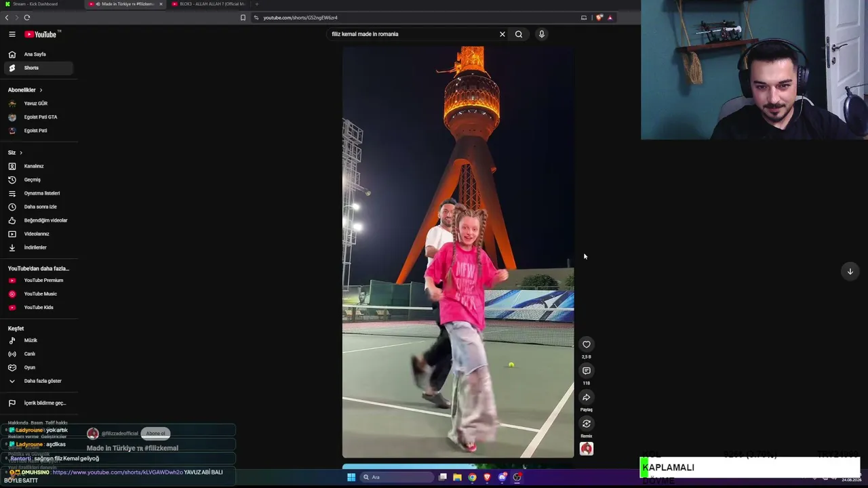Share the Short via Paylaş arrow
This screenshot has height=488, width=868.
tap(587, 397)
